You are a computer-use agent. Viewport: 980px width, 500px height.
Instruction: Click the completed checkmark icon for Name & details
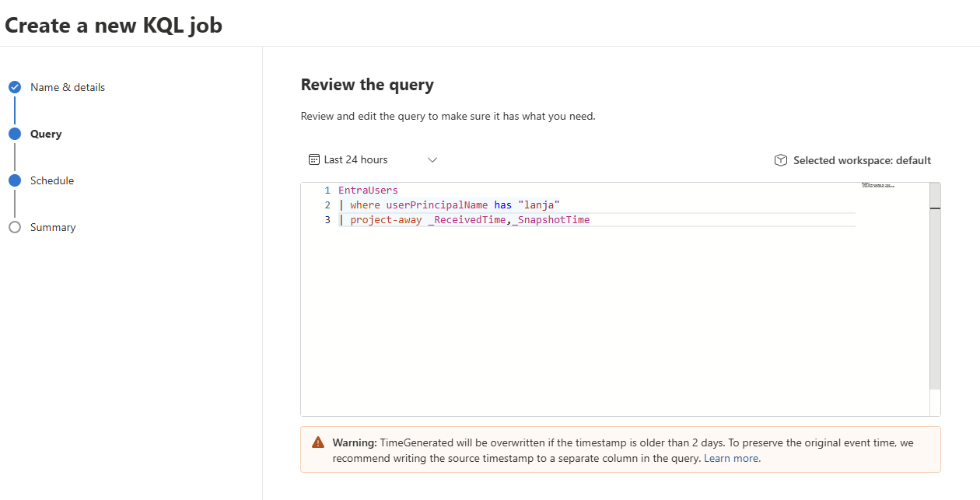pos(15,87)
